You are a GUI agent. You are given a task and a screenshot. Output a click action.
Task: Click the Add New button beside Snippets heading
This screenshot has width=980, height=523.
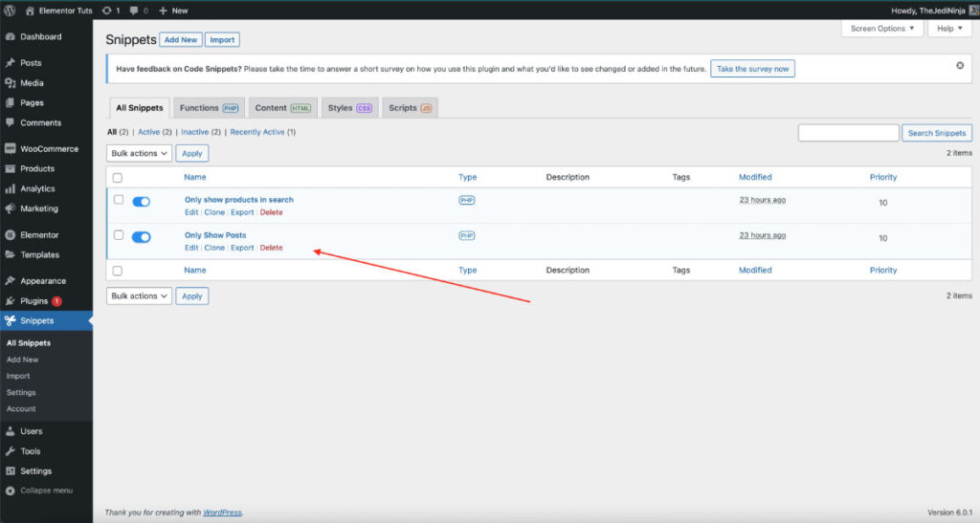181,40
